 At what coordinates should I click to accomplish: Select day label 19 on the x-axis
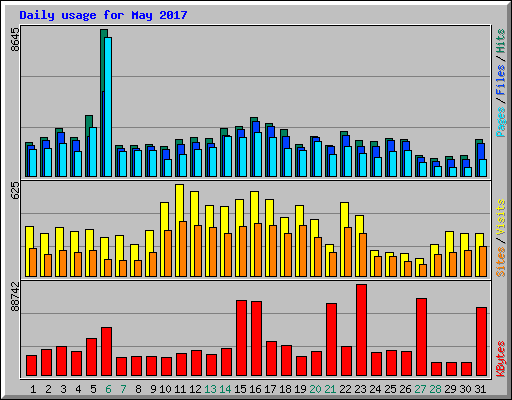click(300, 389)
